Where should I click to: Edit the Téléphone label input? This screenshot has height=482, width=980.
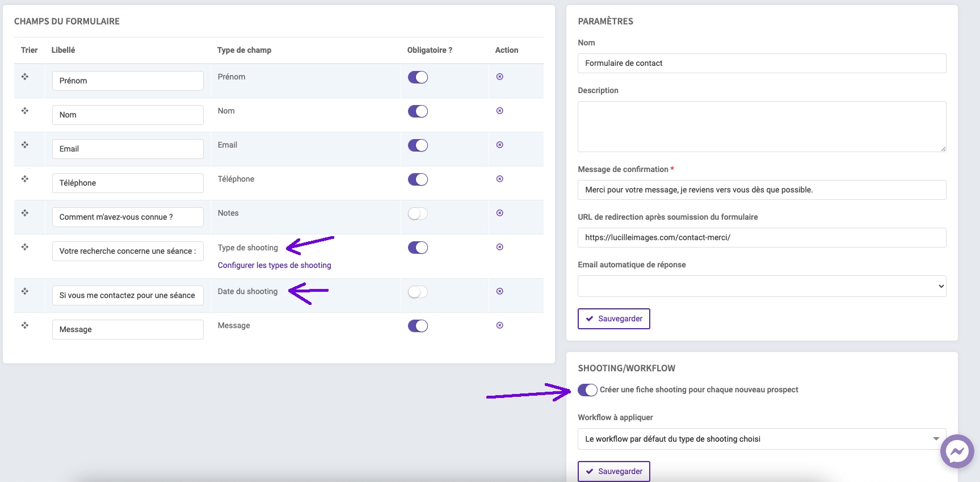click(128, 183)
